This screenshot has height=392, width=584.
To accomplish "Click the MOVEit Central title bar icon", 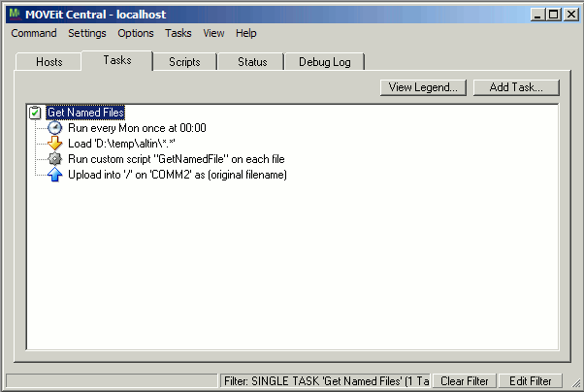I will click(16, 15).
